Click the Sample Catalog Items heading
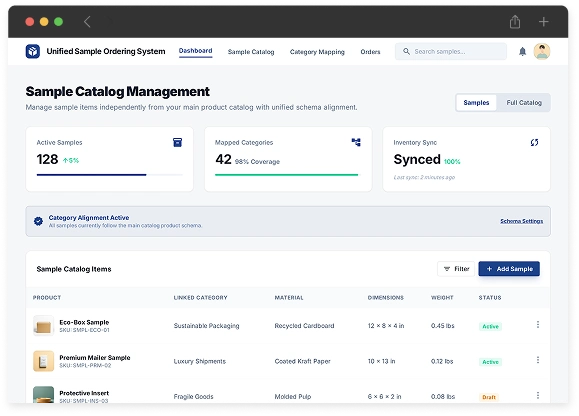This screenshot has height=416, width=579. coord(74,269)
